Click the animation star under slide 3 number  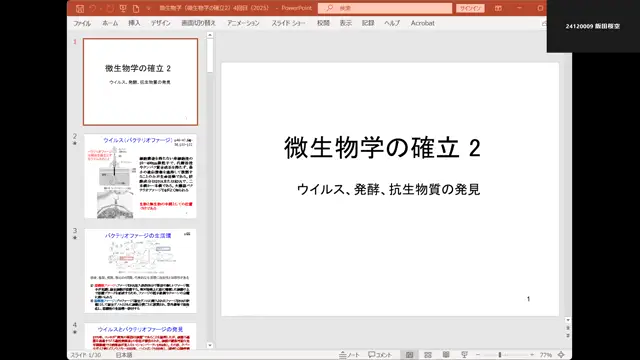click(75, 238)
